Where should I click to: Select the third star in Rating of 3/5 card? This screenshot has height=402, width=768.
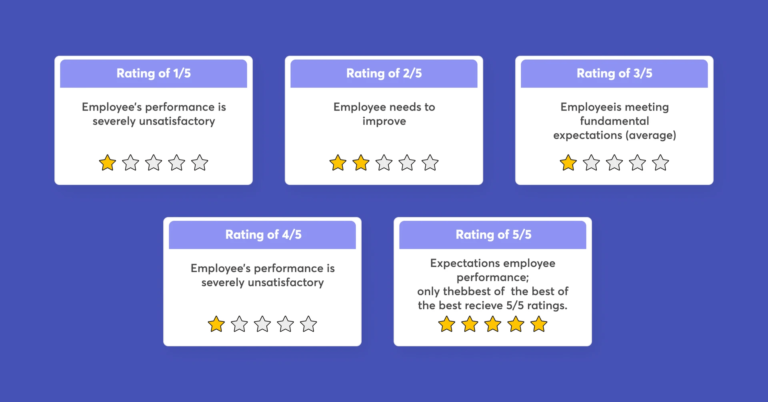click(614, 163)
